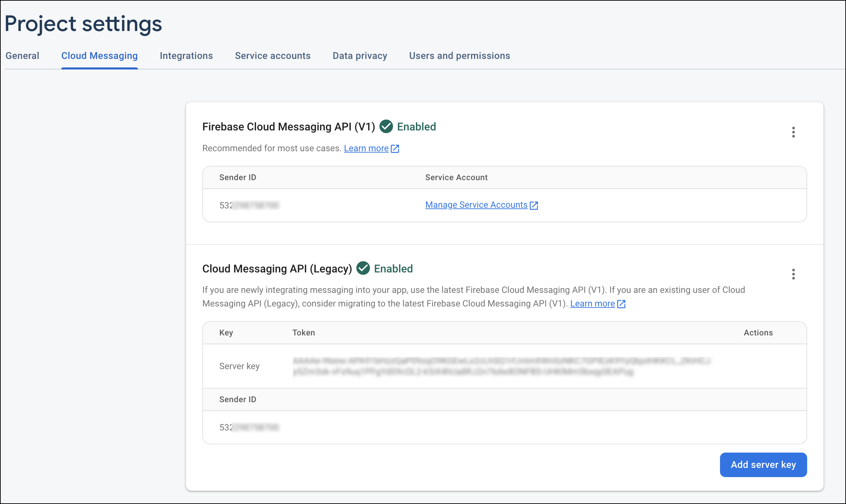Click external-link icon next to Manage Service Accounts
This screenshot has width=846, height=504.
534,205
